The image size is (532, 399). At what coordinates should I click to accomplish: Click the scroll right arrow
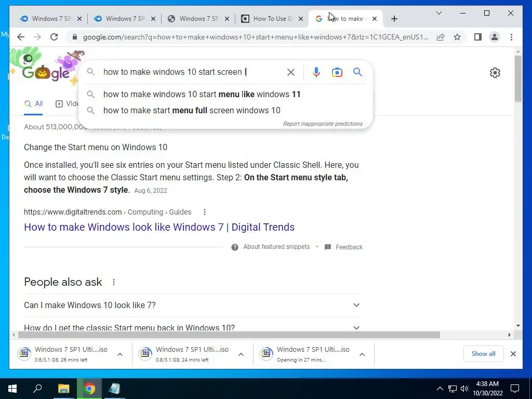click(x=509, y=335)
